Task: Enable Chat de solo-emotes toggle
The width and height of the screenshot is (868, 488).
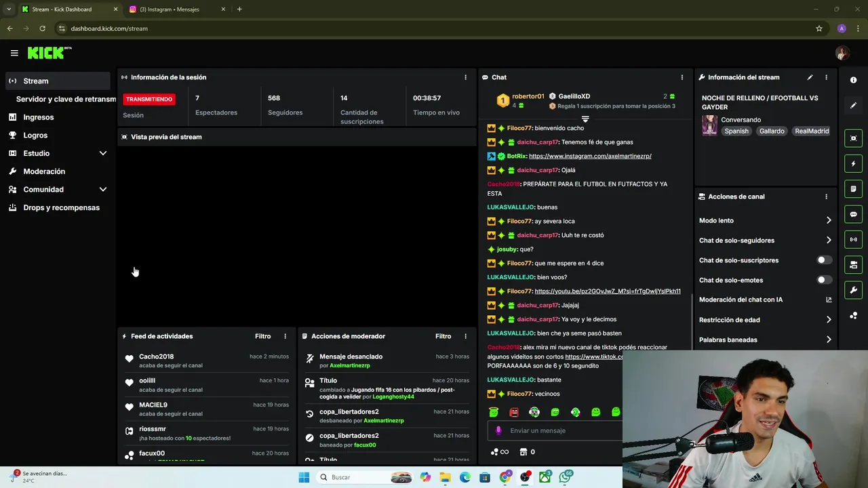Action: pyautogui.click(x=824, y=280)
